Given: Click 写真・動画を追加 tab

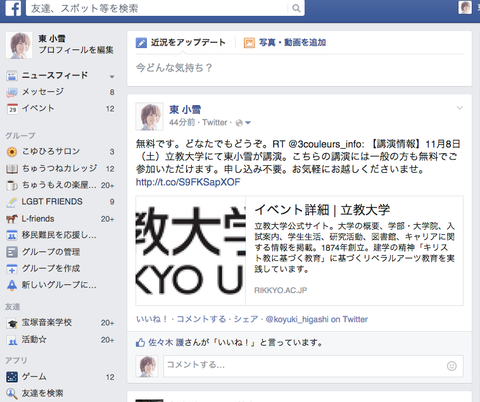Looking at the screenshot, I should tap(292, 43).
